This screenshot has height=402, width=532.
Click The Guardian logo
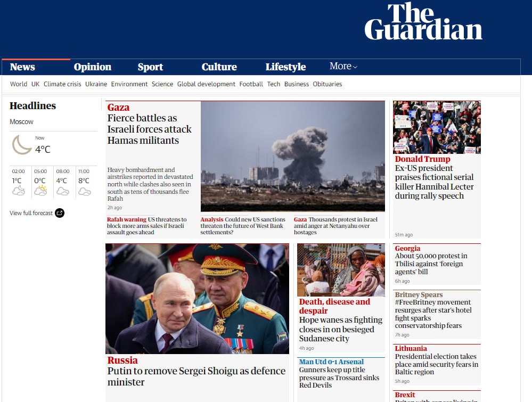[423, 22]
